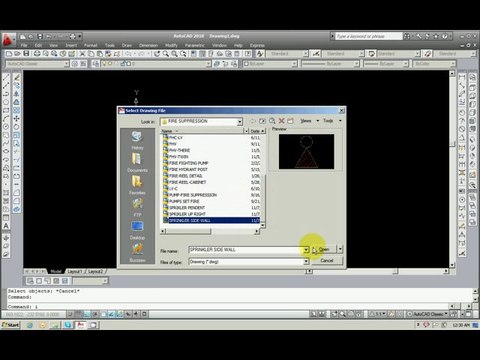The height and width of the screenshot is (360, 480).
Task: Switch to the Layout2 tab
Action: (96, 272)
